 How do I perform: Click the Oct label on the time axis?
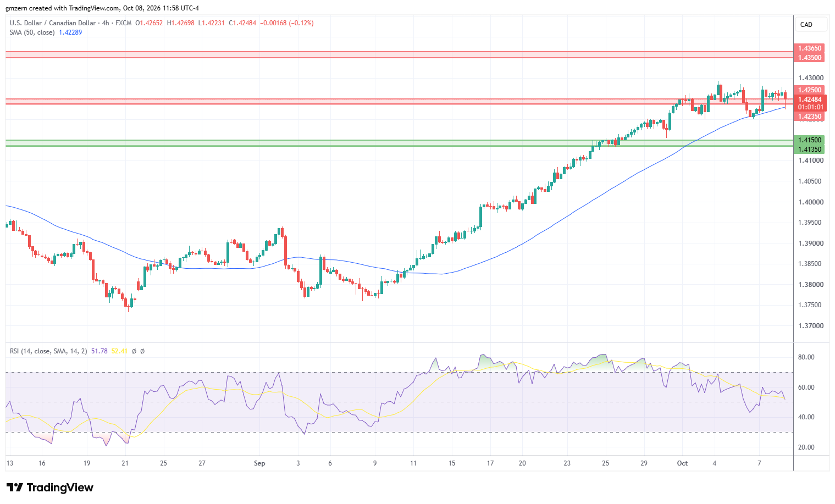tap(682, 463)
